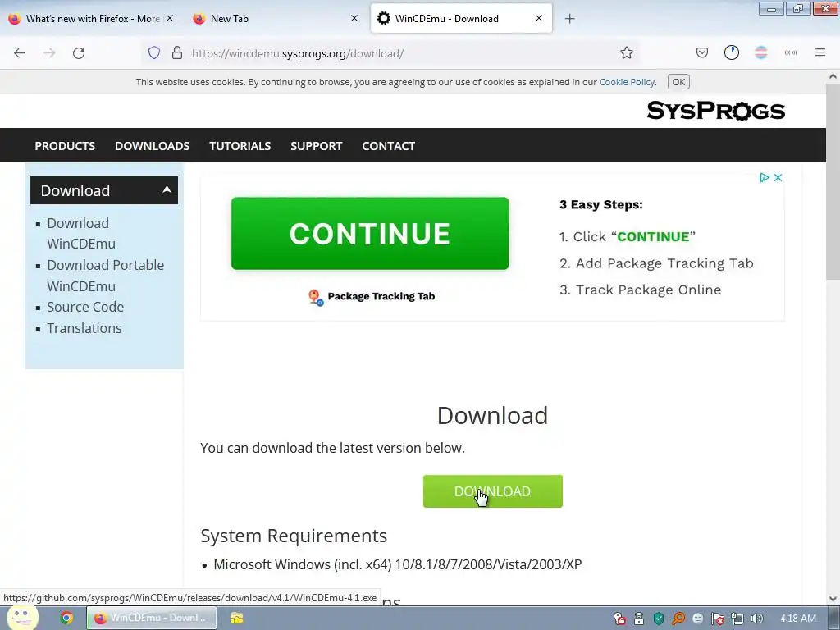Save the page to Pocket
Viewport: 840px width, 630px height.
coord(702,52)
